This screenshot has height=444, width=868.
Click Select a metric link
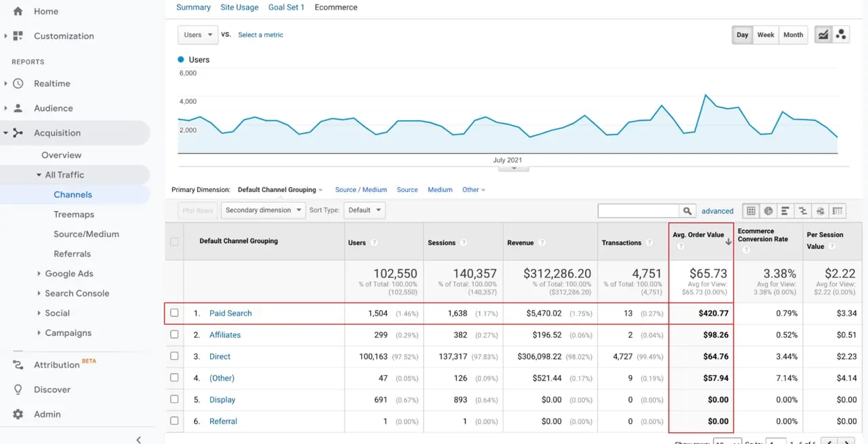click(x=261, y=35)
